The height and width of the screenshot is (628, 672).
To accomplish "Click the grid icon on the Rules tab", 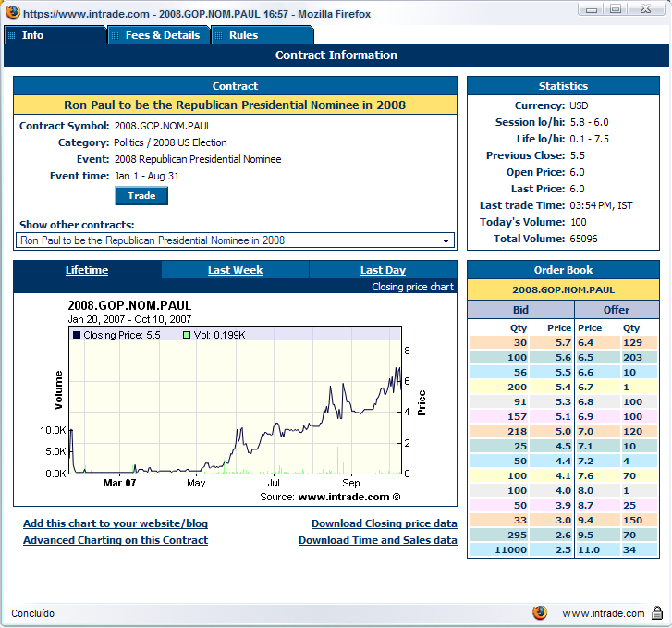I will tap(218, 35).
